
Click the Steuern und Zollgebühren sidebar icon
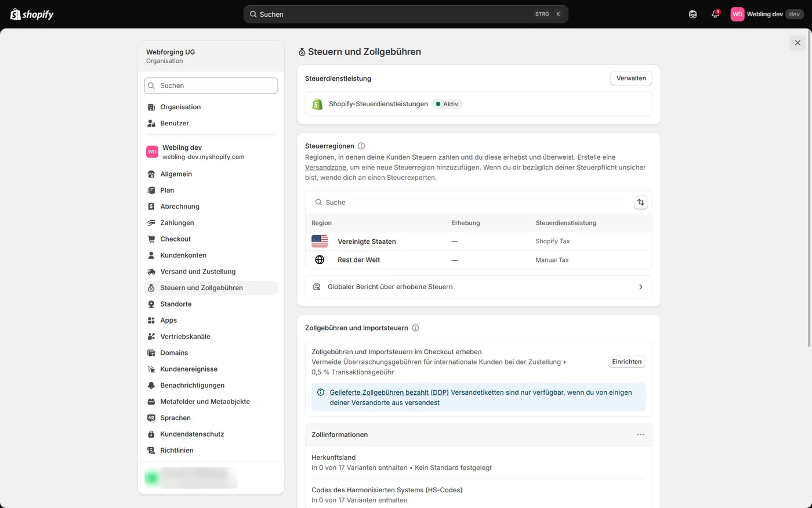(x=151, y=288)
